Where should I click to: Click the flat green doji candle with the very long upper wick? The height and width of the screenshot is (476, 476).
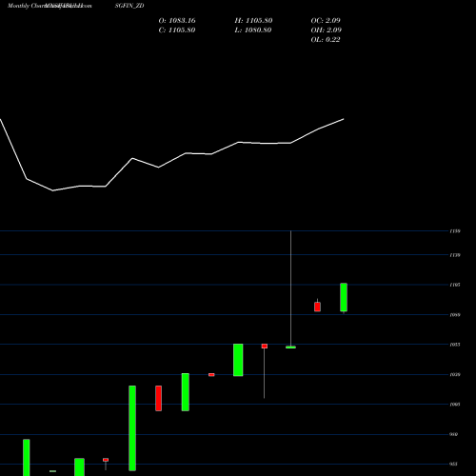290,347
